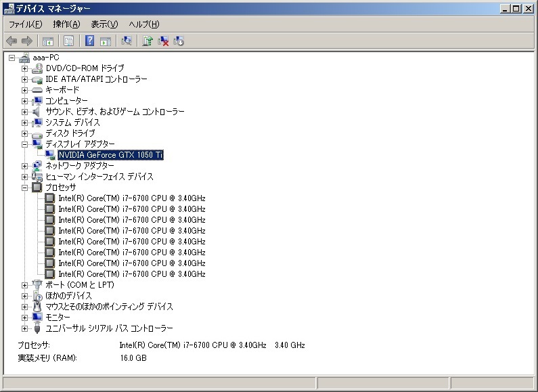
Task: Click the Update driver software icon
Action: (x=148, y=41)
